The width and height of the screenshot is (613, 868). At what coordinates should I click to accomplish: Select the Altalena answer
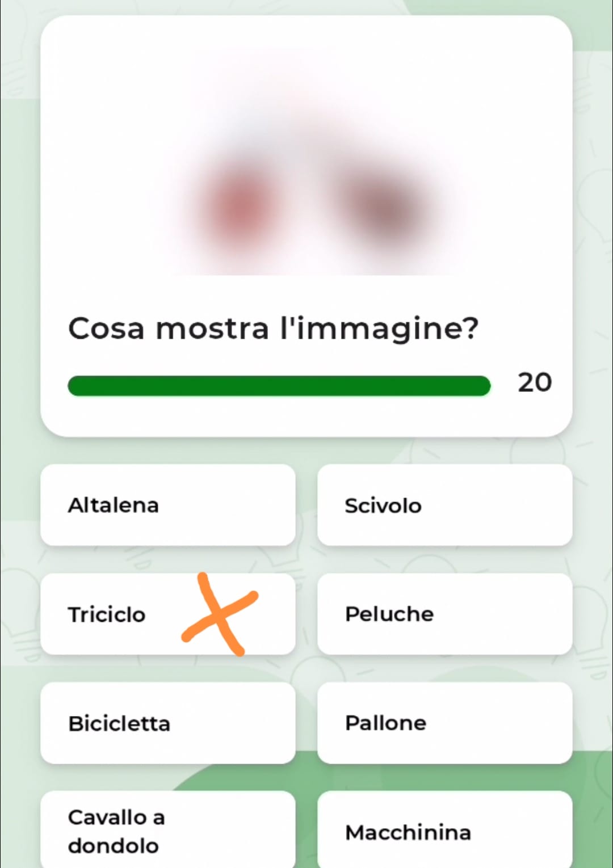tap(168, 505)
